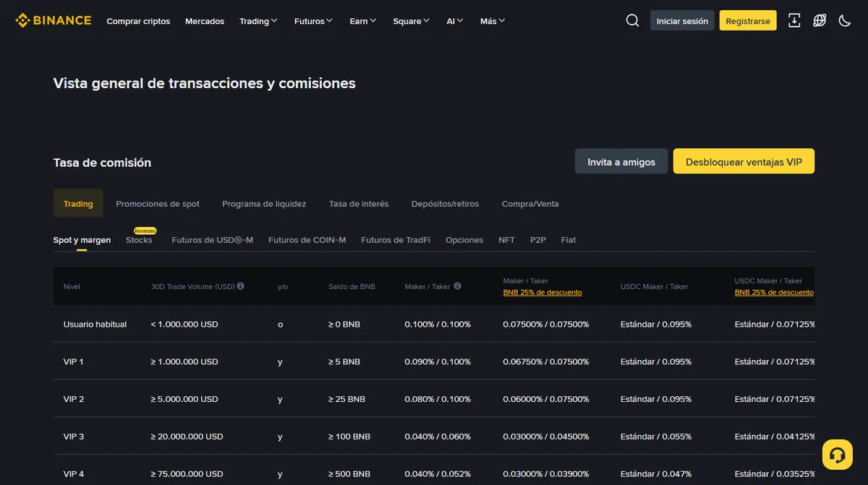868x485 pixels.
Task: Click '0.080% / 0.100%' fee cell
Action: [438, 399]
